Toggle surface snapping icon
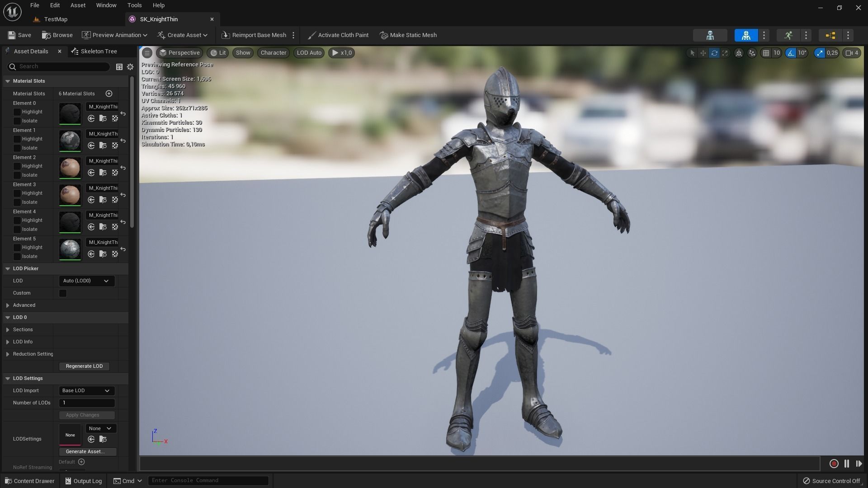This screenshot has height=488, width=868. point(752,53)
